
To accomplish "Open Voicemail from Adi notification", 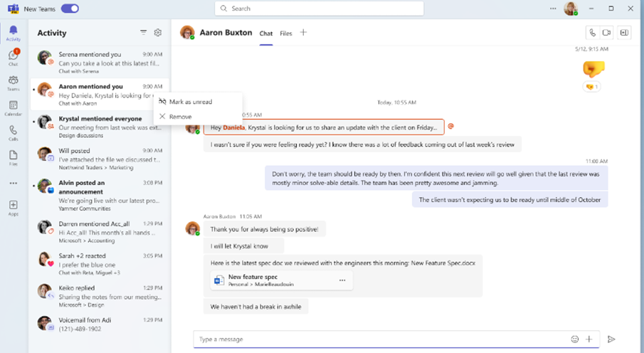I will click(x=100, y=324).
